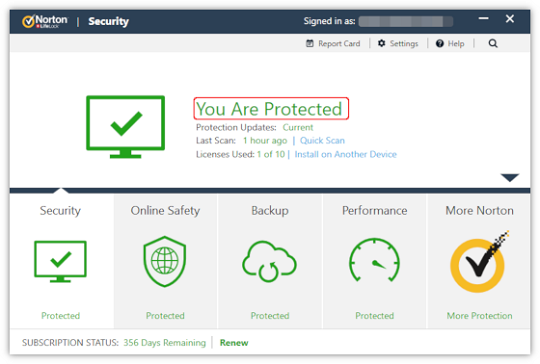Viewport: 540px width, 364px height.
Task: Select the Online Safety shield globe icon
Action: click(x=165, y=261)
